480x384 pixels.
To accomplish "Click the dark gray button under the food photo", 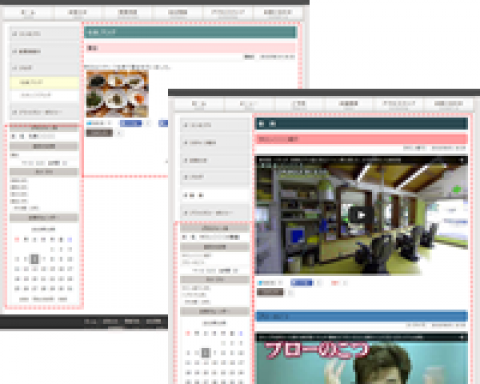I will pos(99,133).
